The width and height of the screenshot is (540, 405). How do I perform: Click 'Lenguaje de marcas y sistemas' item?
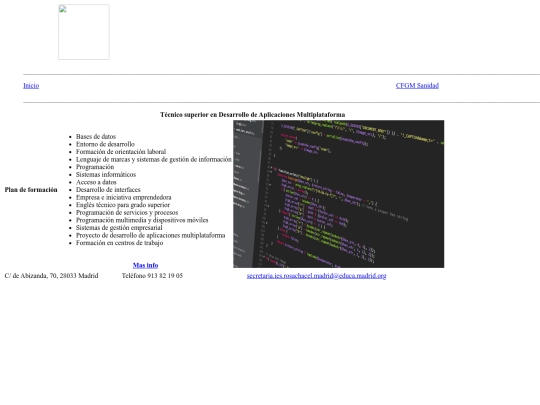[154, 159]
